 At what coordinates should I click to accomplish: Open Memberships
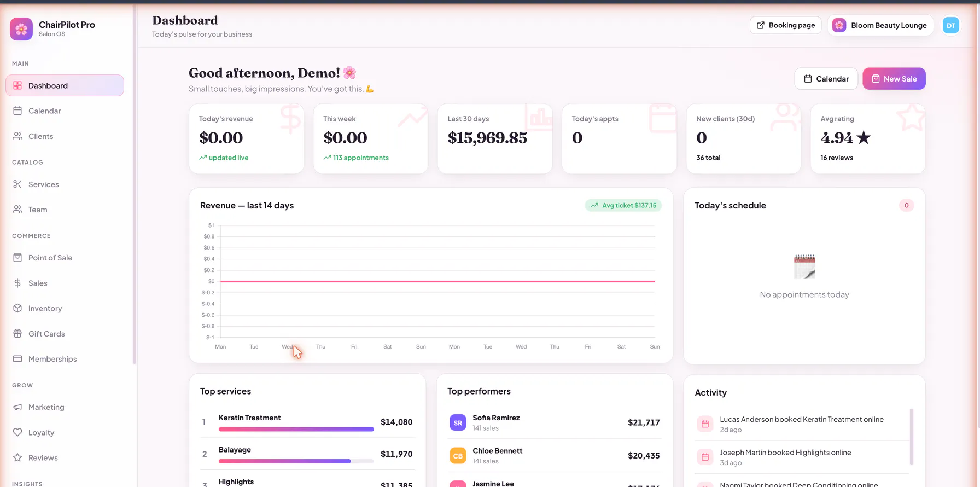tap(65, 359)
